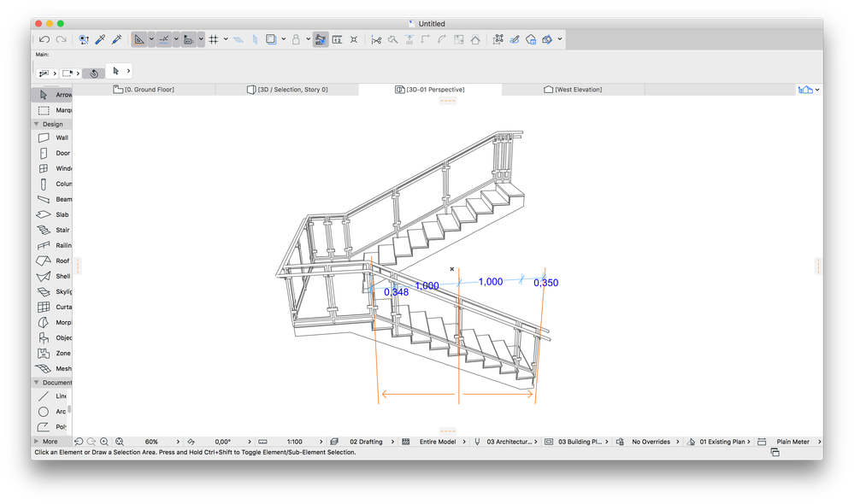Click the 60% zoom level value
This screenshot has width=854, height=504.
pyautogui.click(x=151, y=442)
